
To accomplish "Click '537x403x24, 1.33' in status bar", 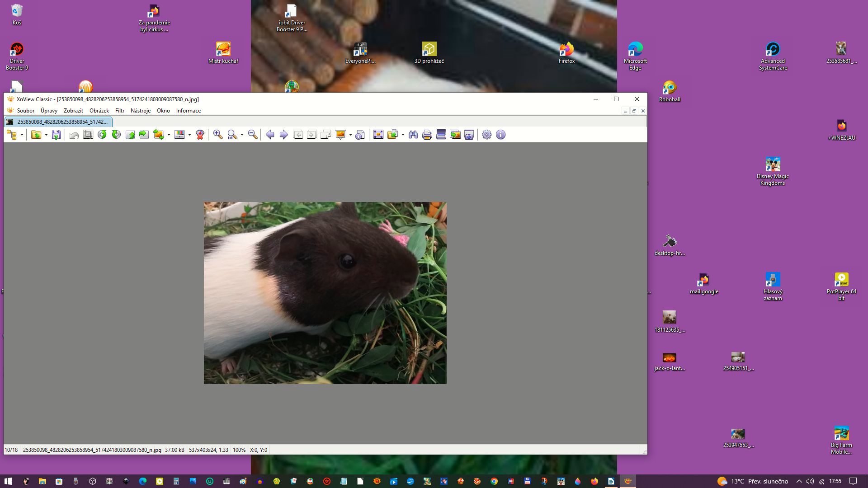I will tap(208, 450).
